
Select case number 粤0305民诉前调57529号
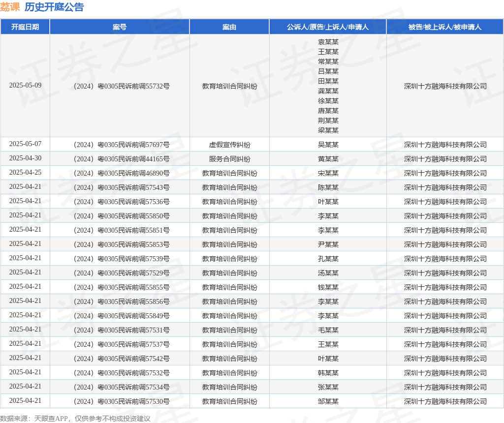(x=122, y=273)
